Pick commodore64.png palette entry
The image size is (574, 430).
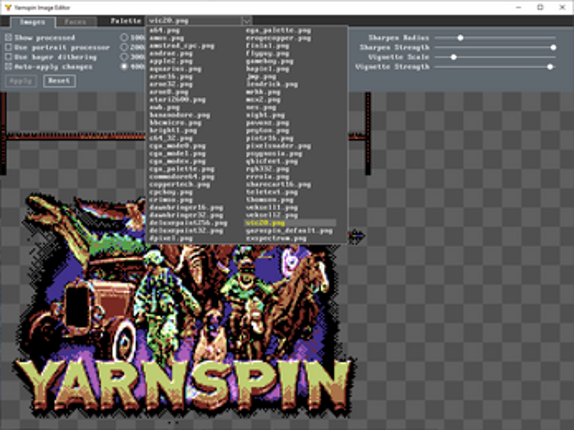(182, 176)
